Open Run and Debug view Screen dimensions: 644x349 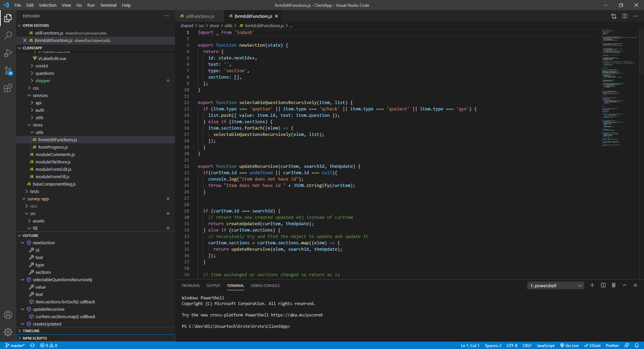[8, 53]
